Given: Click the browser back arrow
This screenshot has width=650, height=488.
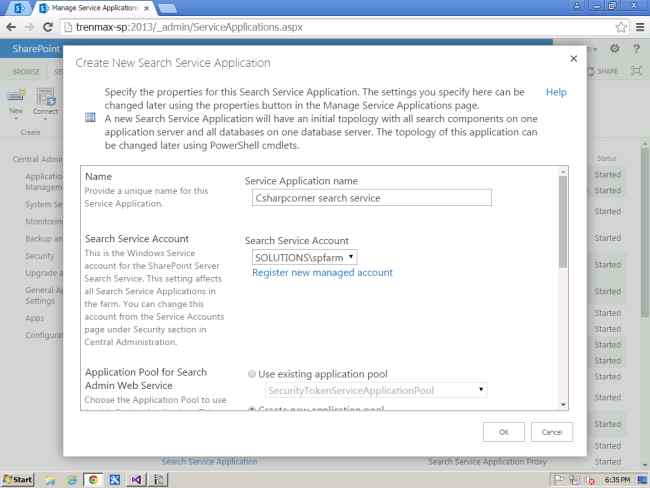Looking at the screenshot, I should coord(11,27).
